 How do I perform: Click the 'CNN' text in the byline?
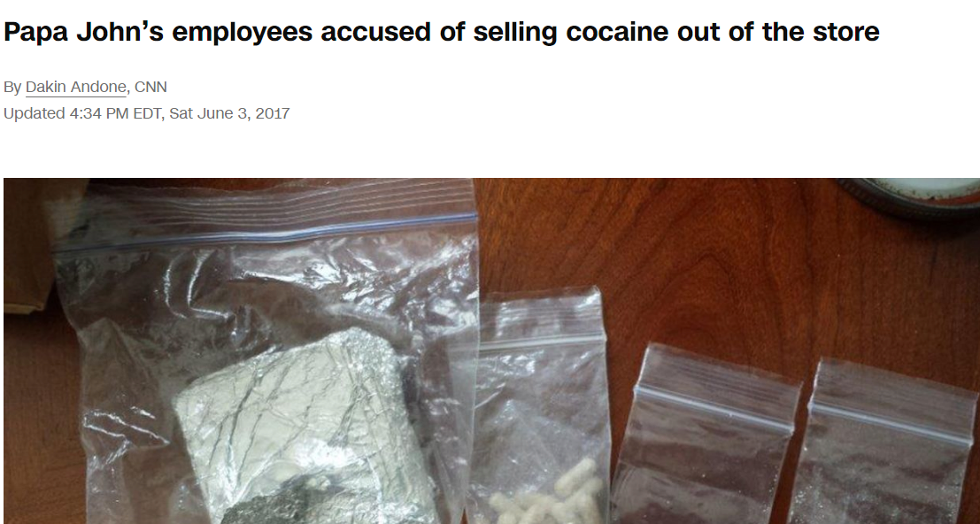click(x=150, y=87)
